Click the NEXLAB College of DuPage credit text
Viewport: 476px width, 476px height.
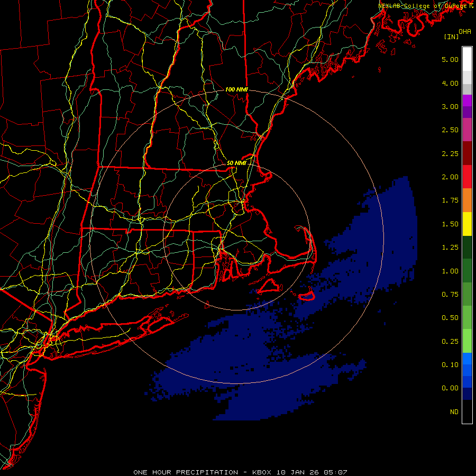click(426, 6)
